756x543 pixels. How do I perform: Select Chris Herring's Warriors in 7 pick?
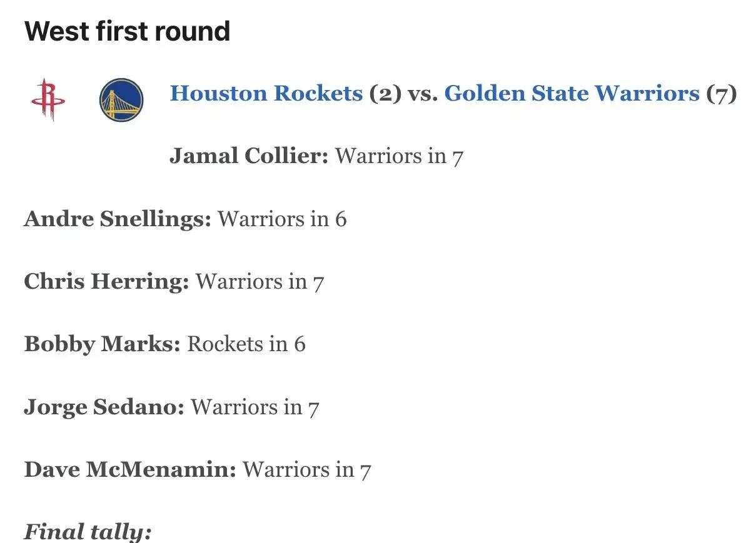[x=260, y=282]
